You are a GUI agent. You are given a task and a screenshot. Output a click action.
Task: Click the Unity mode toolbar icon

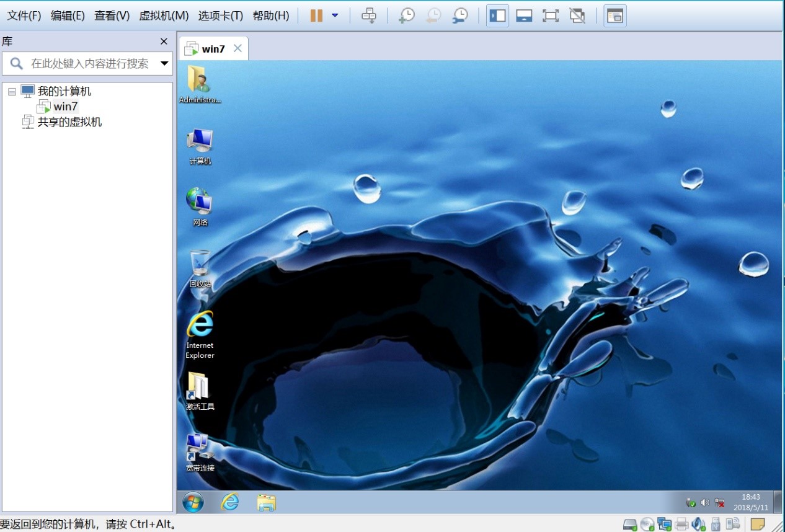tap(577, 16)
